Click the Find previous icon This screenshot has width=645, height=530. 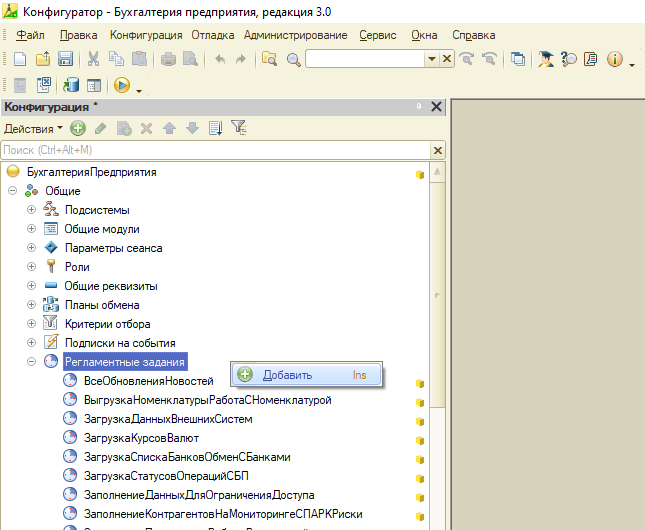[490, 59]
